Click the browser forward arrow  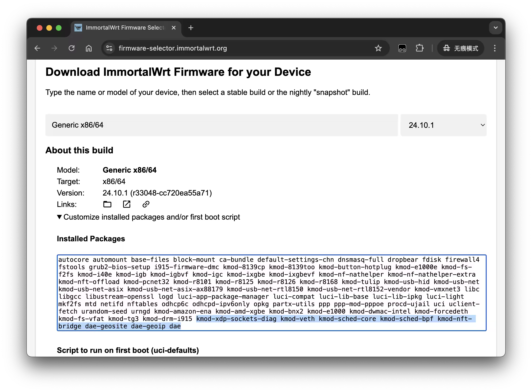pos(54,48)
